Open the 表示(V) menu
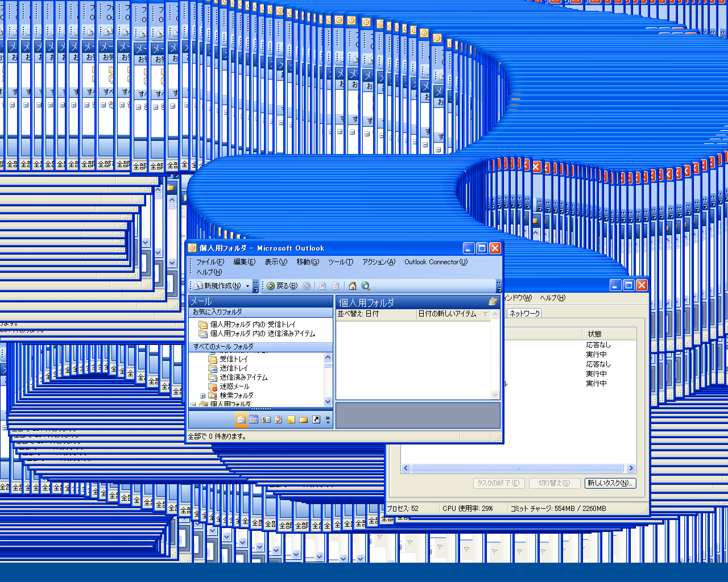 tap(276, 262)
